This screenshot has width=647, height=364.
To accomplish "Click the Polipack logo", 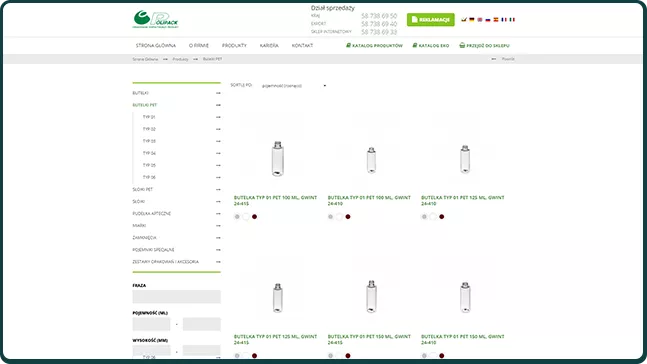I will [156, 19].
